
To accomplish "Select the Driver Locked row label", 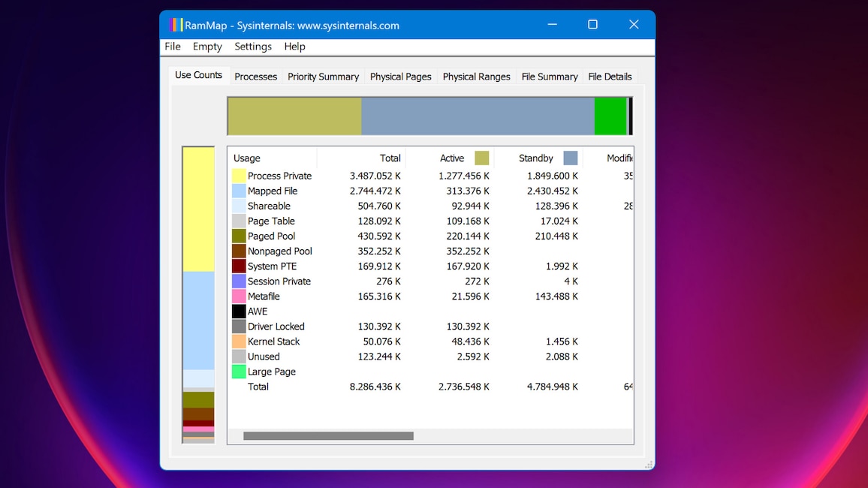I will pos(276,327).
